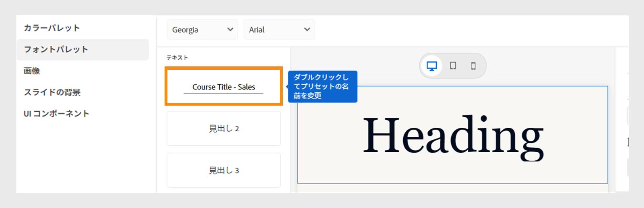Open the Arial body font dropdown
The width and height of the screenshot is (644, 208).
[x=279, y=30]
